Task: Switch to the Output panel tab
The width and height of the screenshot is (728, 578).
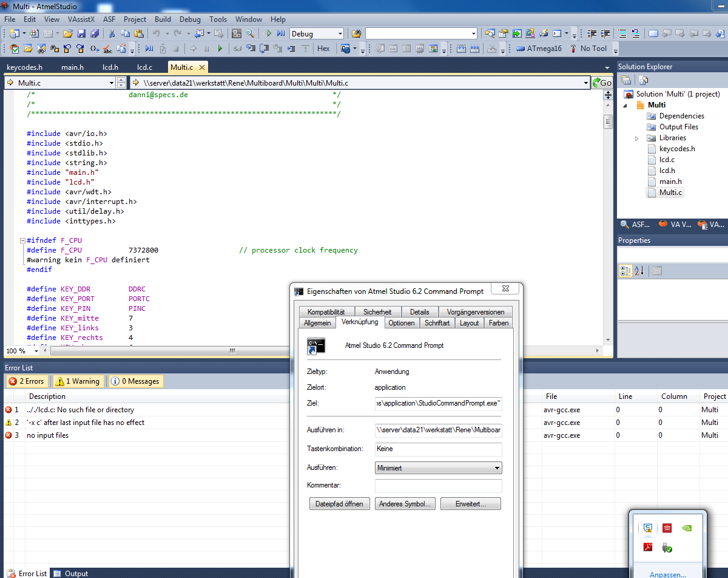Action: pyautogui.click(x=70, y=573)
